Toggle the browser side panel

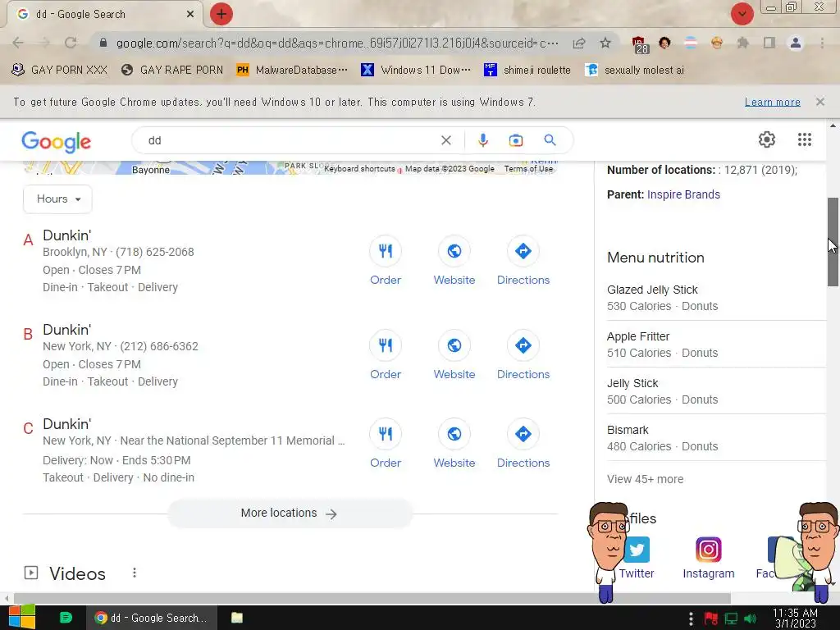click(x=769, y=43)
